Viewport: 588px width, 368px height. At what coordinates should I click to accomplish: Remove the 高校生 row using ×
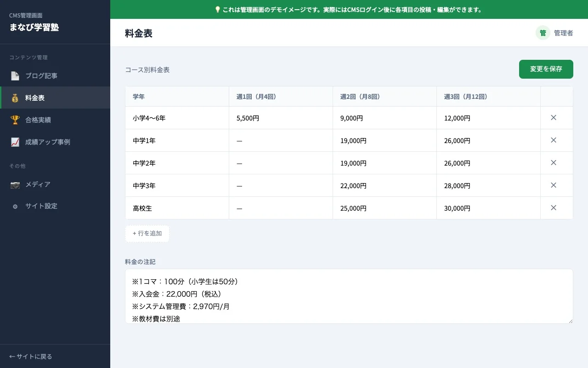(554, 208)
